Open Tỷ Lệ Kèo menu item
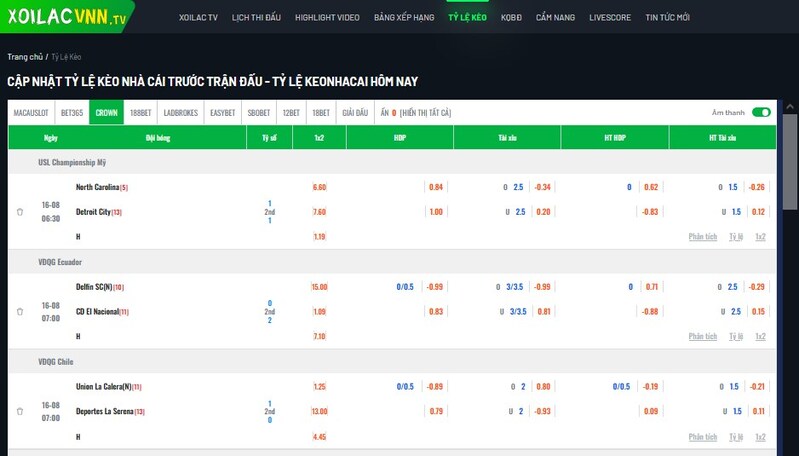Viewport: 799px width, 456px height. click(x=467, y=17)
